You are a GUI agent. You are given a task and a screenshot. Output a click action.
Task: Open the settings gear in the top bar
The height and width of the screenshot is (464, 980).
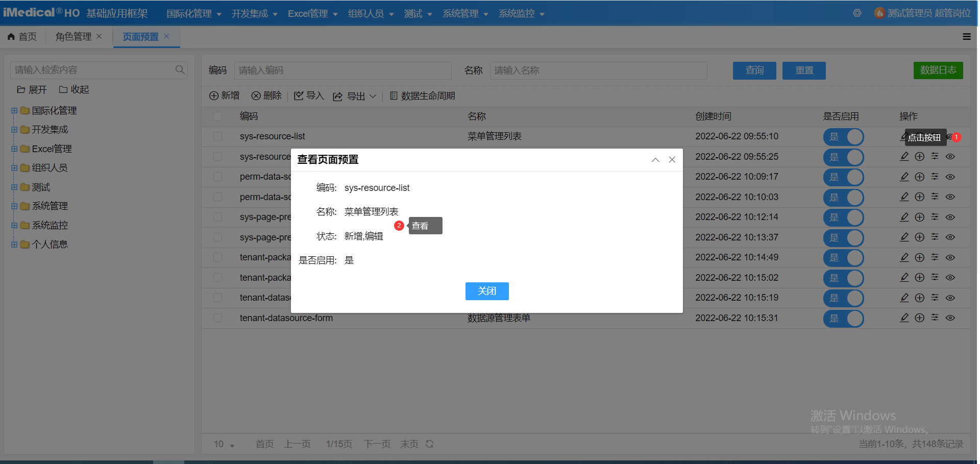(856, 13)
